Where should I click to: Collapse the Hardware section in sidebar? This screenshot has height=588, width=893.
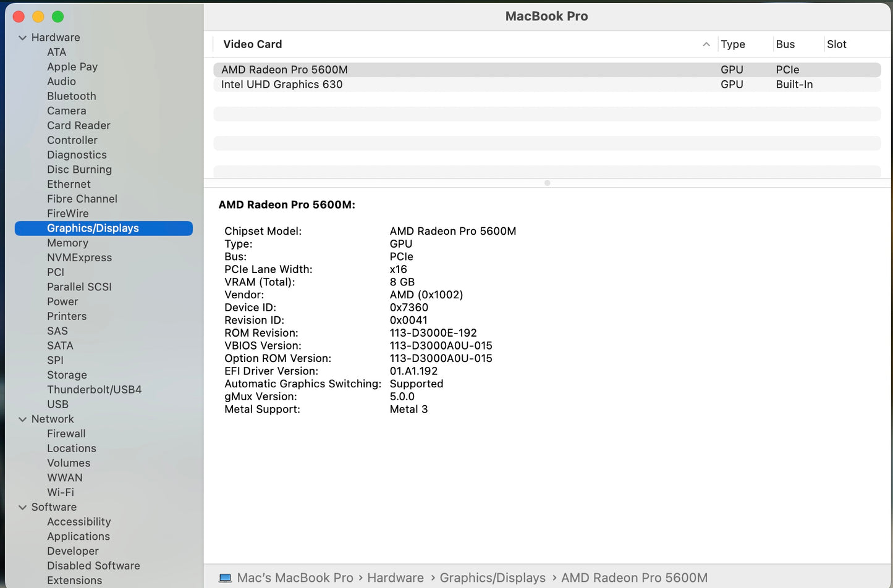point(23,38)
